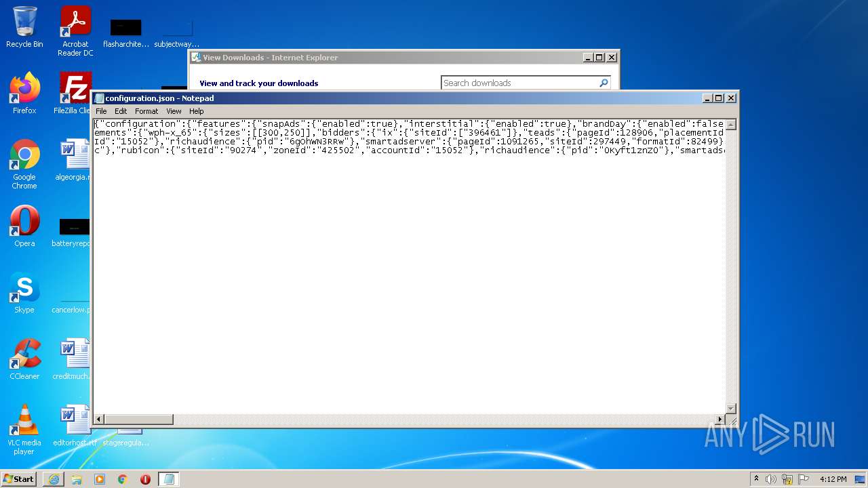
Task: Open Notepad View menu
Action: [x=174, y=111]
